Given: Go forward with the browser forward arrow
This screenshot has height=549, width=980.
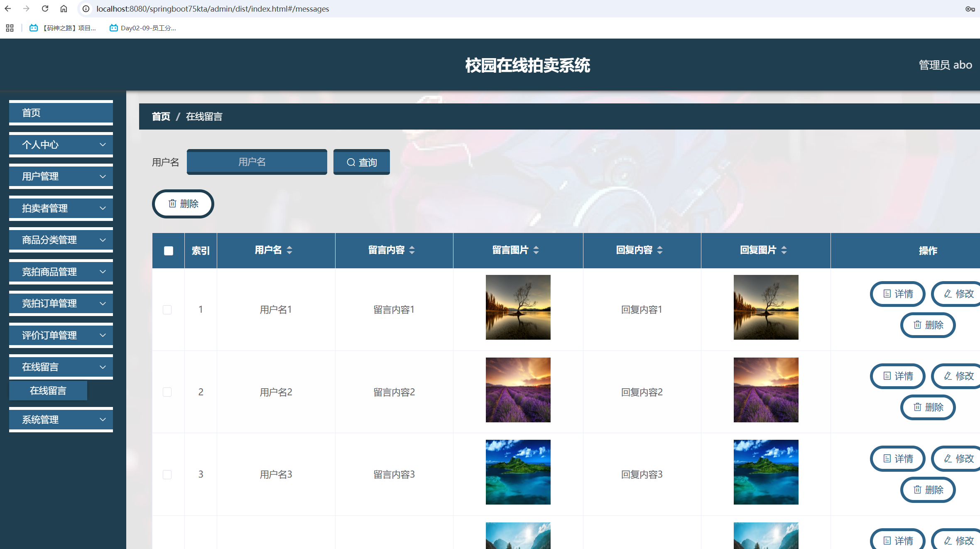Looking at the screenshot, I should pyautogui.click(x=26, y=9).
